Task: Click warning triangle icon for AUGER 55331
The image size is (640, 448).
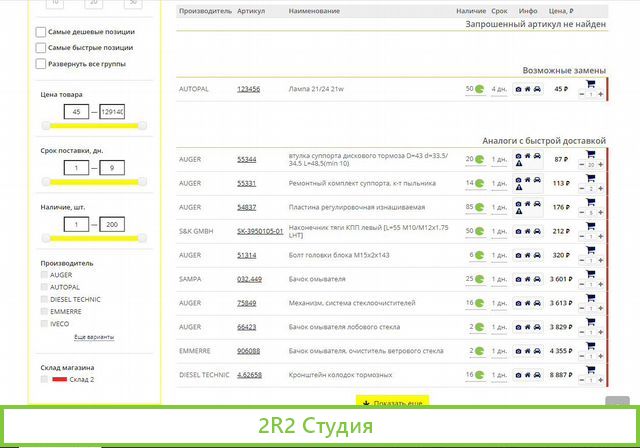Action: click(x=518, y=188)
